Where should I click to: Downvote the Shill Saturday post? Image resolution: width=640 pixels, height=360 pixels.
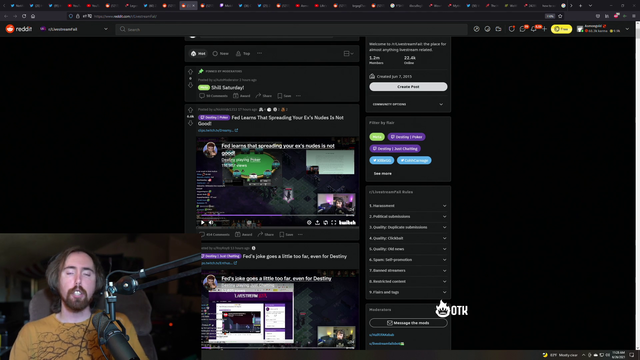click(x=190, y=85)
